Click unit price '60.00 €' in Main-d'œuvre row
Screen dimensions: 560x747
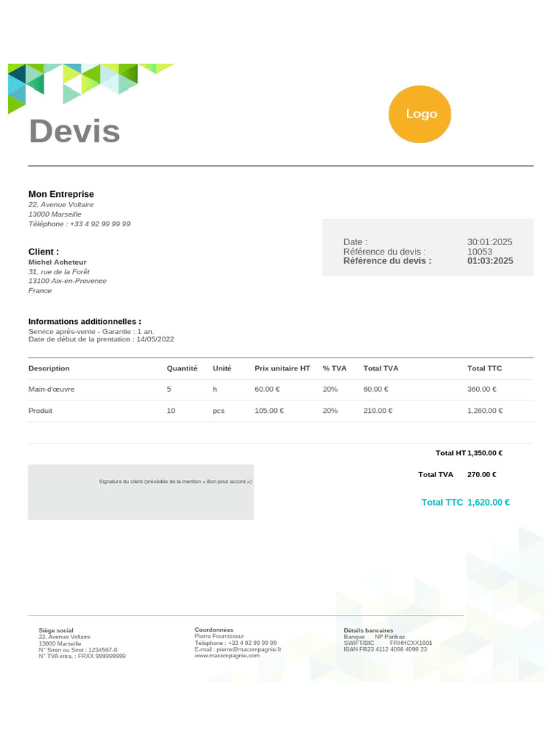point(267,390)
